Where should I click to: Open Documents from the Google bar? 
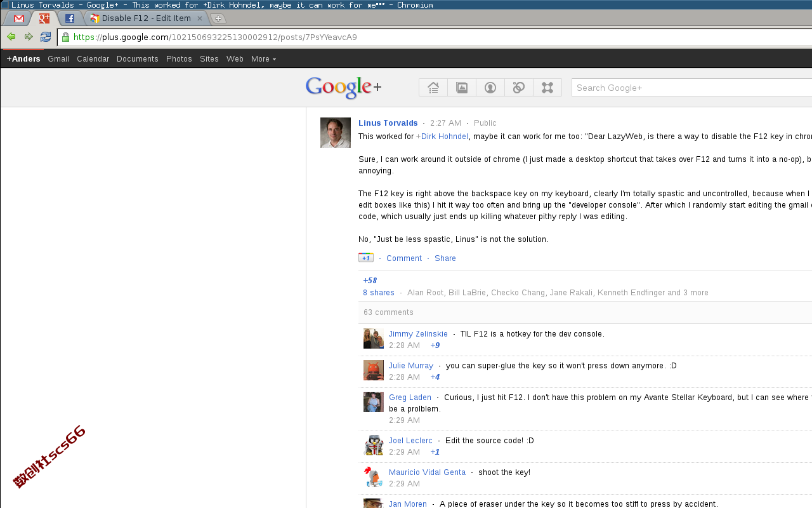pos(138,59)
